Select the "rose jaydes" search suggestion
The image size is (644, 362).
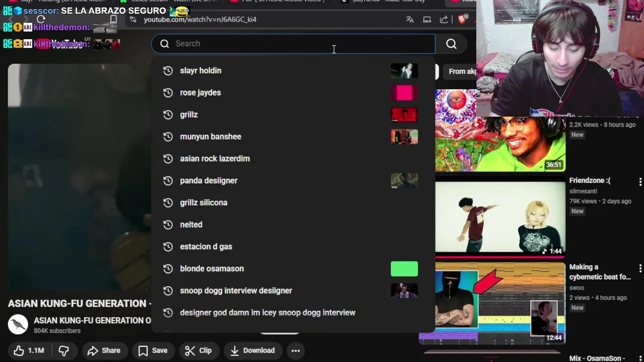[x=293, y=93]
